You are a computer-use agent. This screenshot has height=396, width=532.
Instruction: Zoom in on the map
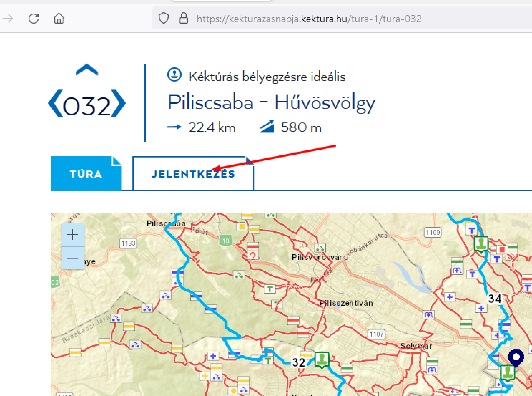[73, 235]
